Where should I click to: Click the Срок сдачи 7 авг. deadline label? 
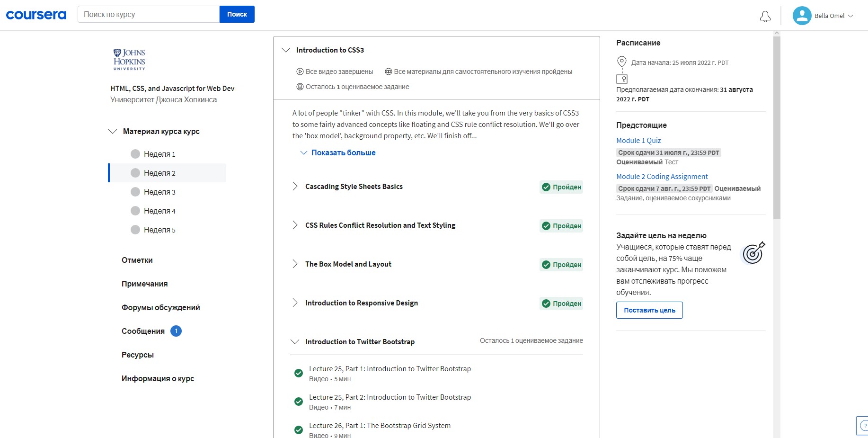coord(664,188)
